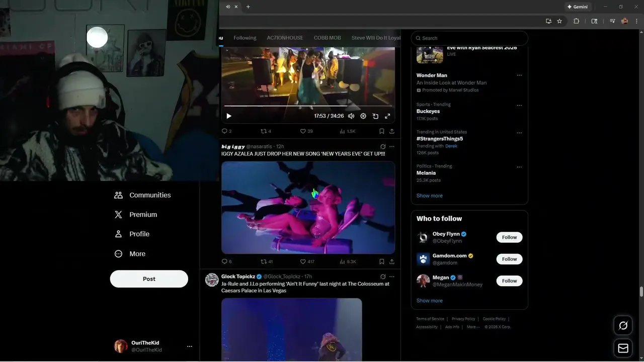This screenshot has width=644, height=362.
Task: Like the top video post with 39 likes
Action: pos(306,131)
